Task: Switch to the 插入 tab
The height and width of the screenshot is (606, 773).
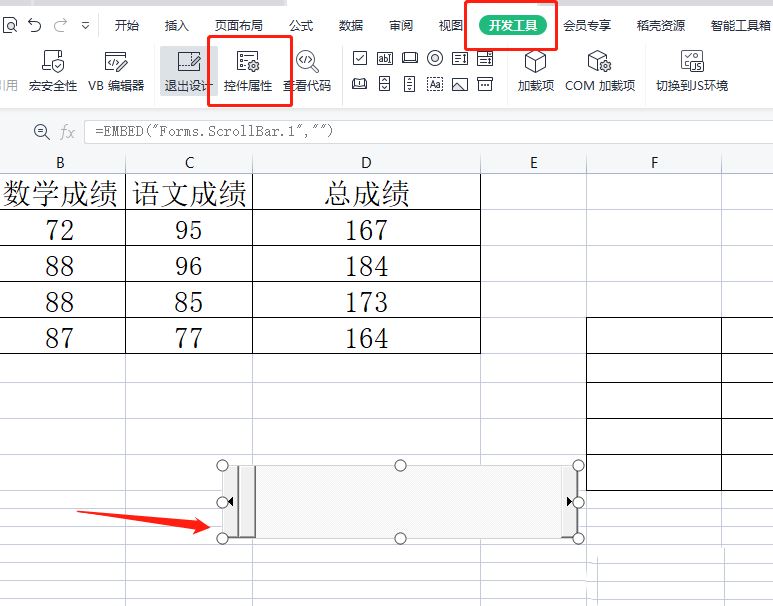Action: pos(176,25)
